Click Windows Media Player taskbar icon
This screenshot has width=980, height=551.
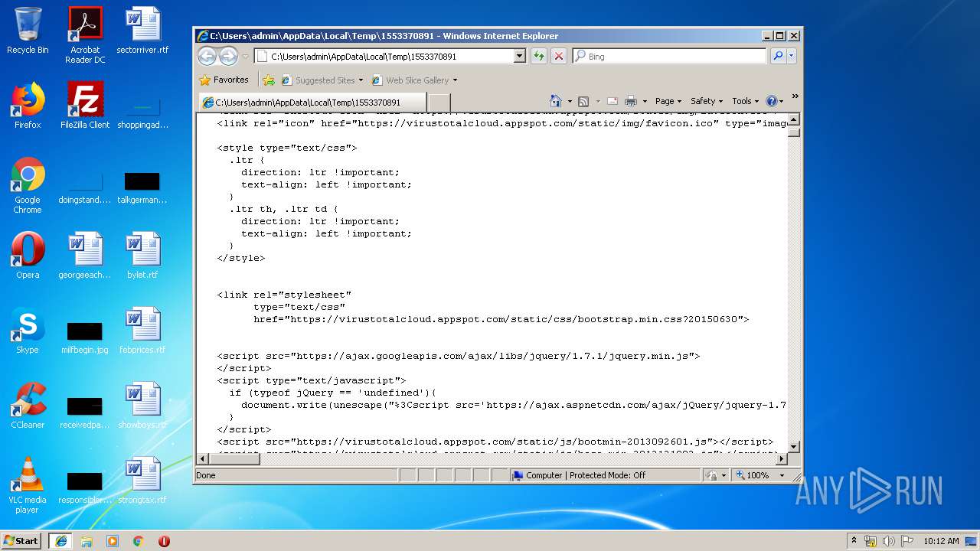(x=113, y=540)
